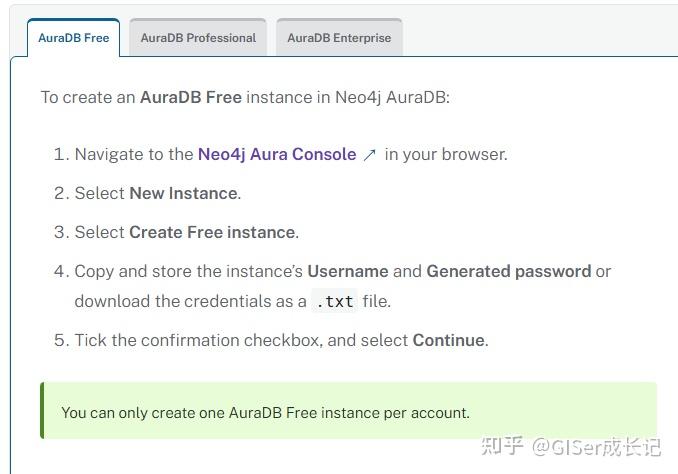Open the AuraDB Professional tab
This screenshot has height=474, width=678.
[198, 38]
